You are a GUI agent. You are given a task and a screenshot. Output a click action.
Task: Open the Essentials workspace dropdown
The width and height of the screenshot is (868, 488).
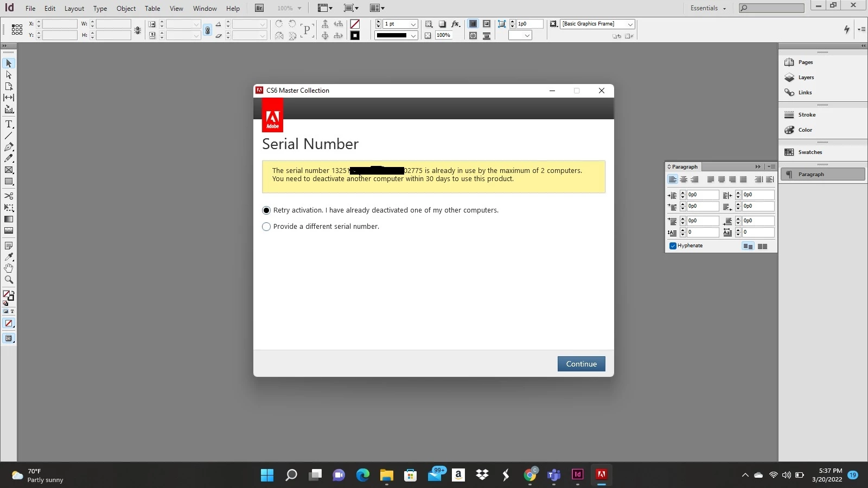pos(708,8)
